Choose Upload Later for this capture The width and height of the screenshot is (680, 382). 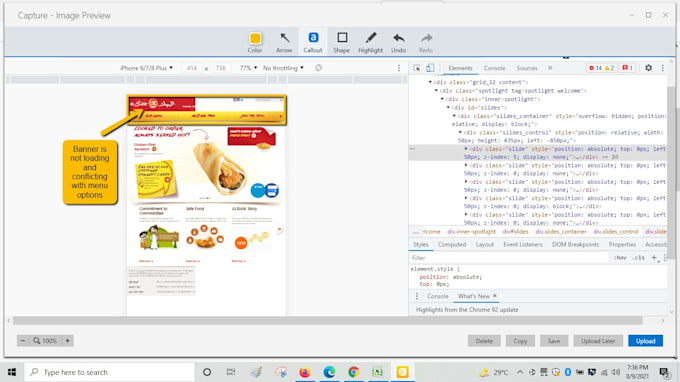pos(598,341)
